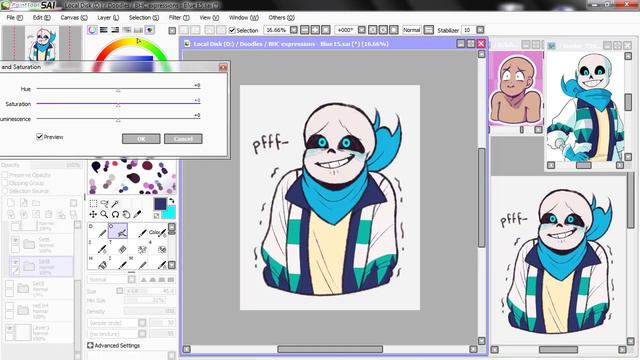Screen dimensions: 640x360
Task: Select the rectangular selection tool
Action: [93, 203]
